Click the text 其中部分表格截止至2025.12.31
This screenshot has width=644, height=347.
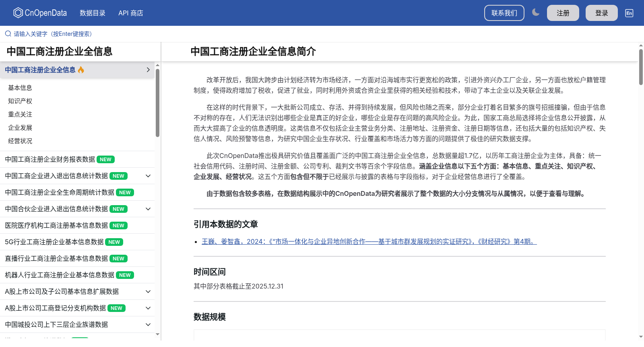click(x=239, y=286)
